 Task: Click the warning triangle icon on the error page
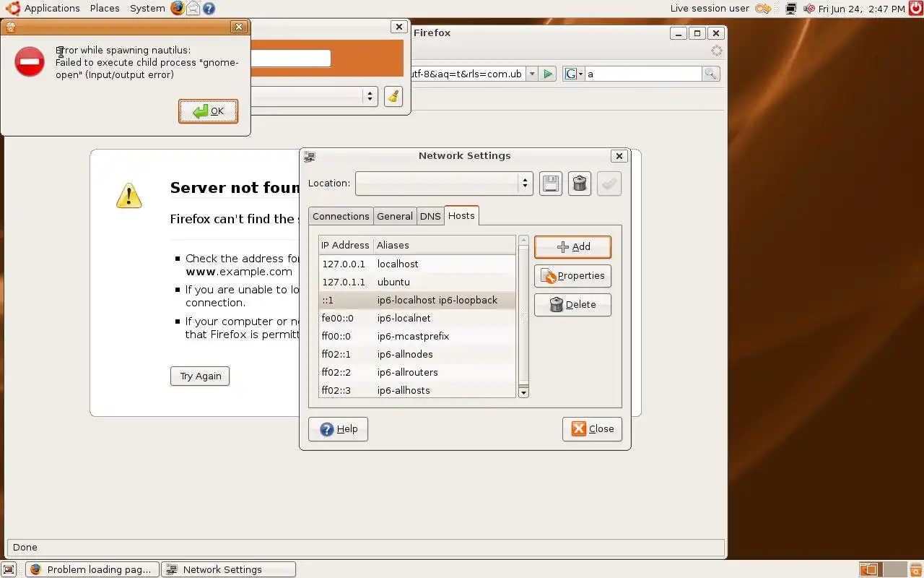pyautogui.click(x=128, y=195)
